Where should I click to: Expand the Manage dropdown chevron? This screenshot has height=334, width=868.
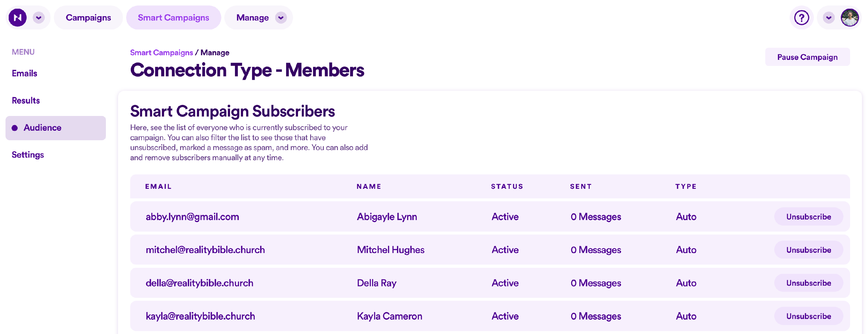281,18
